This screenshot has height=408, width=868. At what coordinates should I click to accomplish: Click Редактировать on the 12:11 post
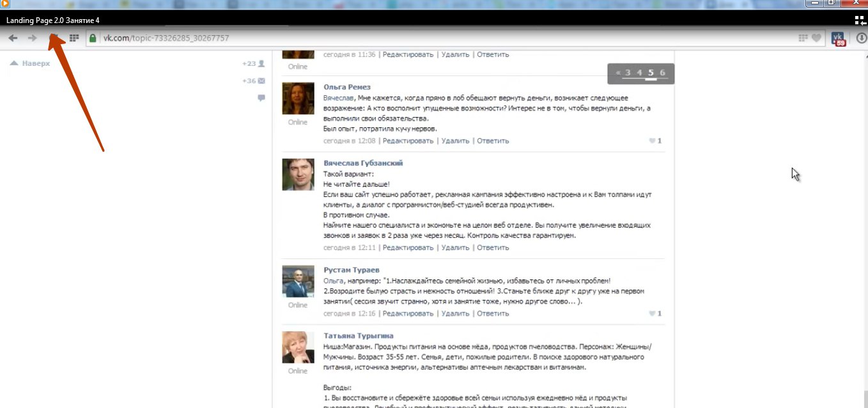tap(408, 247)
